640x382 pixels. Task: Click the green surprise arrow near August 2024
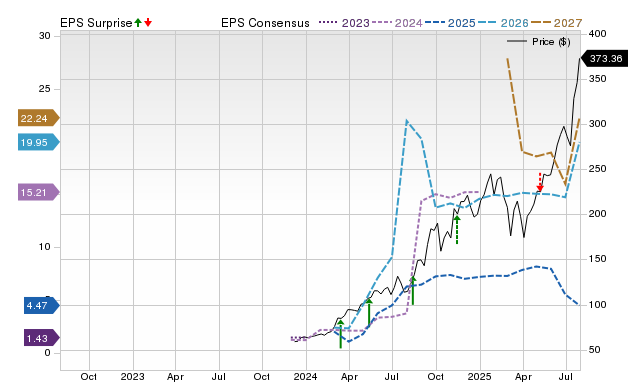[x=413, y=291]
